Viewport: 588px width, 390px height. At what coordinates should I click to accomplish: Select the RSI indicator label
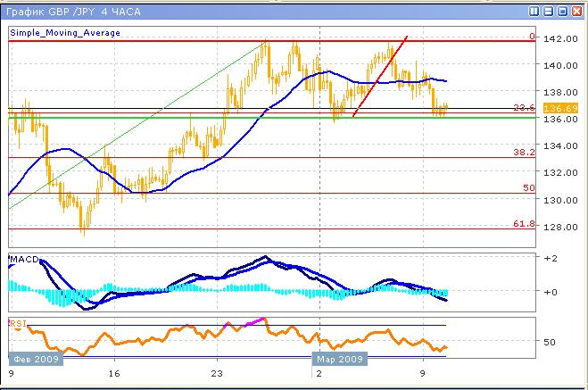[18, 322]
